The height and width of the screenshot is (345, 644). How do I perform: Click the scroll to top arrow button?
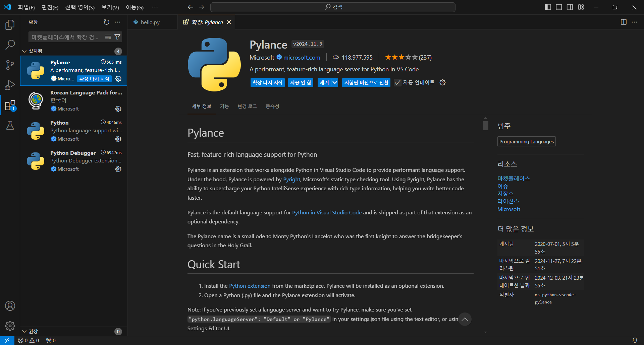(x=465, y=319)
